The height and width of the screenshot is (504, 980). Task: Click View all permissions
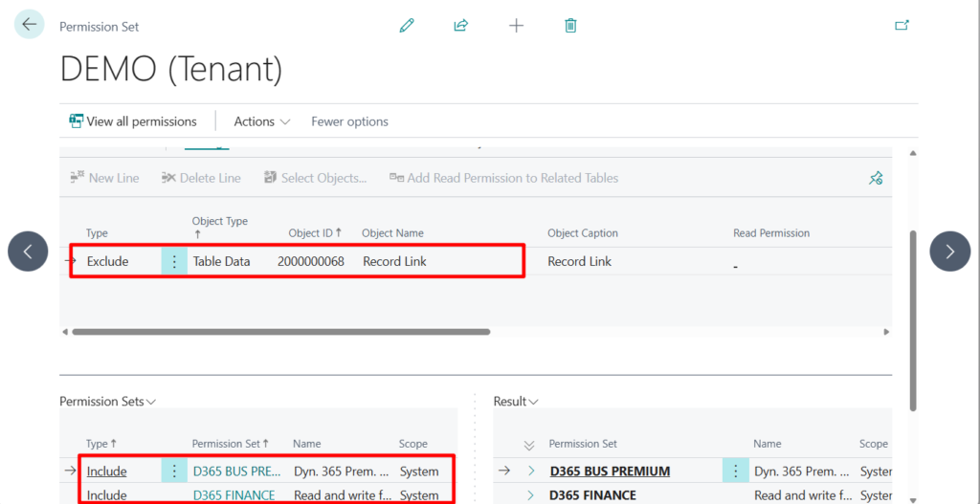pos(133,121)
